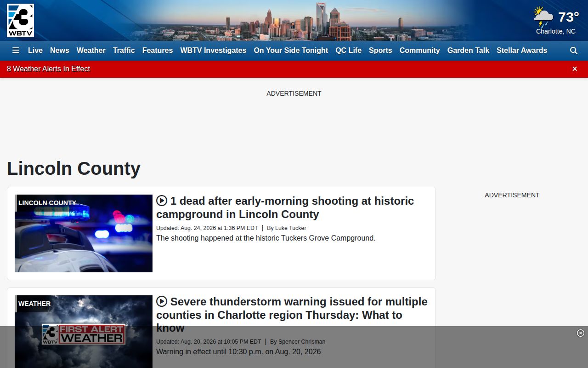The height and width of the screenshot is (368, 588).
Task: Click the LINCOLN COUNTY category tag
Action: coord(47,203)
